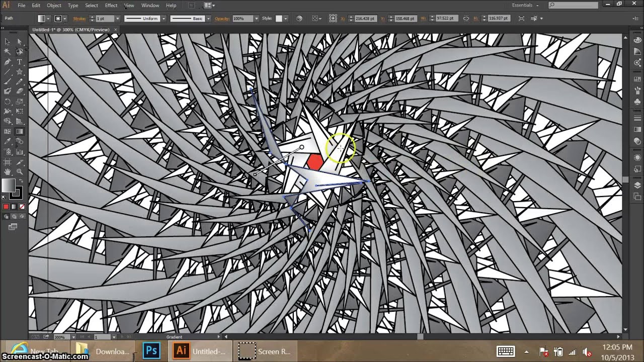644x362 pixels.
Task: Open the Uniform width profile dropdown
Action: click(x=164, y=19)
